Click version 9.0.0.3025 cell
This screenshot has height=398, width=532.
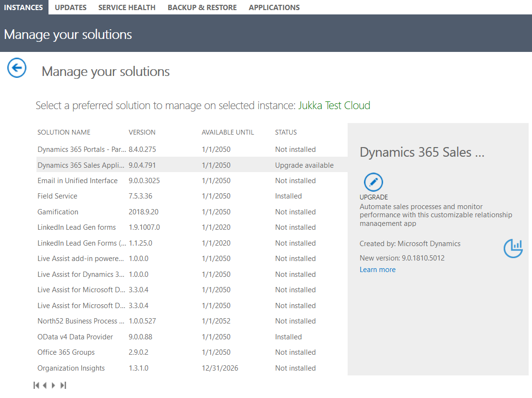coord(144,181)
